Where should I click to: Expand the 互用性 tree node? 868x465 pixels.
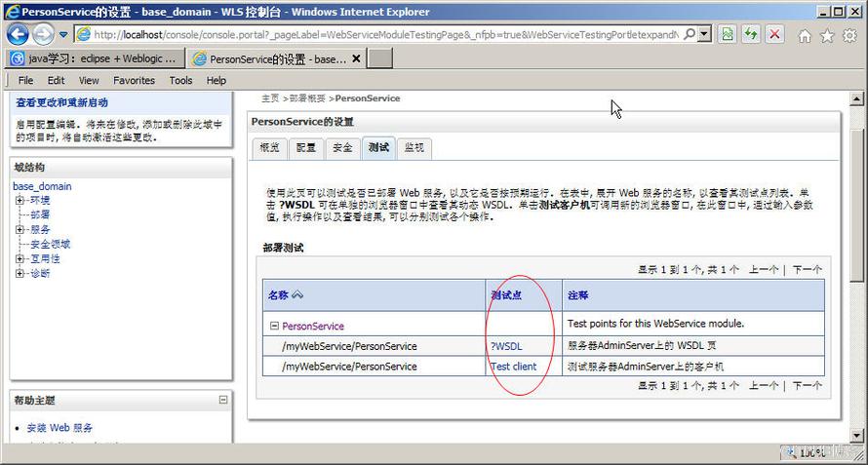point(20,259)
